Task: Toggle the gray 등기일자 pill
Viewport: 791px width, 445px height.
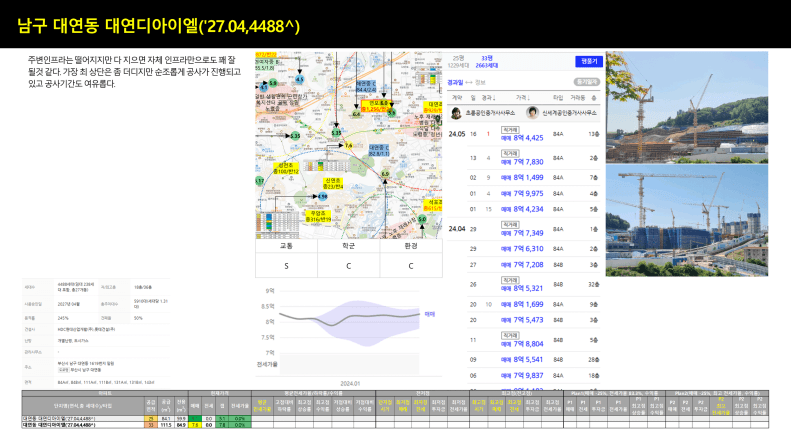Action: [x=587, y=82]
